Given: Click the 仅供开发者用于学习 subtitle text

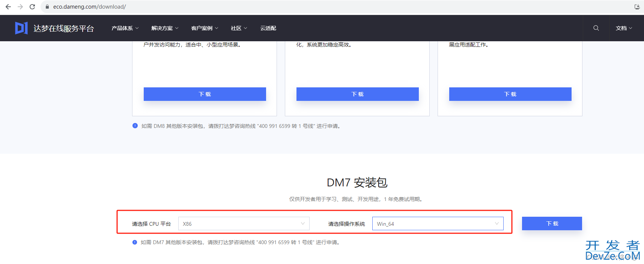Looking at the screenshot, I should coord(357,199).
